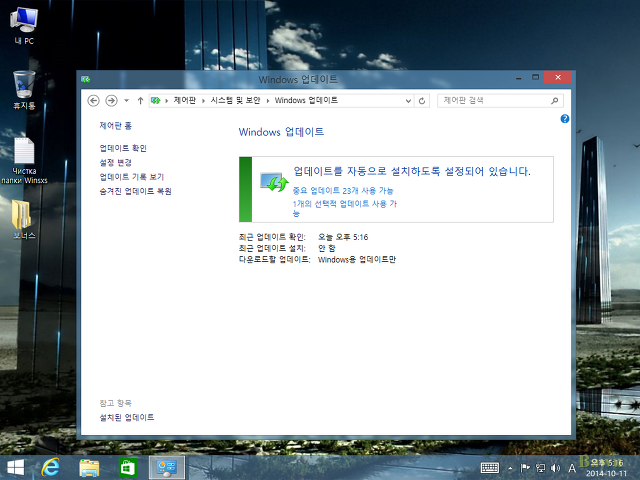The height and width of the screenshot is (480, 640).
Task: Open the 설치된 업데이트 link
Action: [x=127, y=417]
